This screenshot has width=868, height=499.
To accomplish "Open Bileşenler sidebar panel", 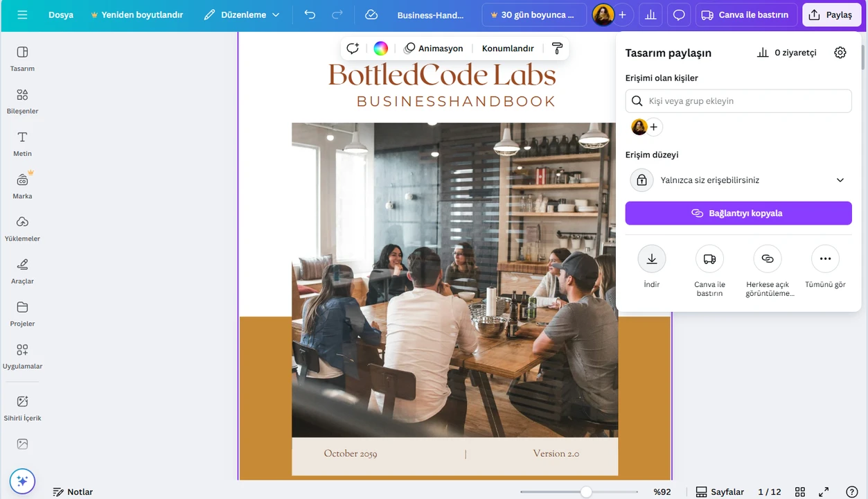I will click(x=22, y=101).
